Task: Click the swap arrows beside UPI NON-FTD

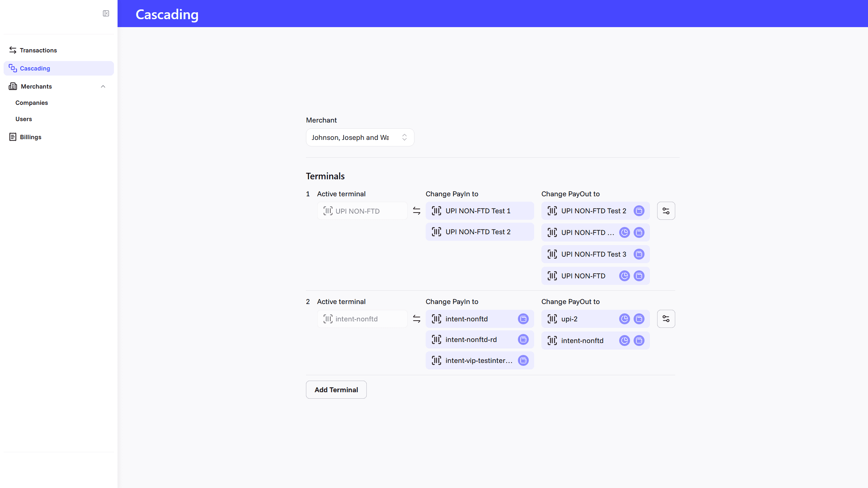Action: pos(417,211)
